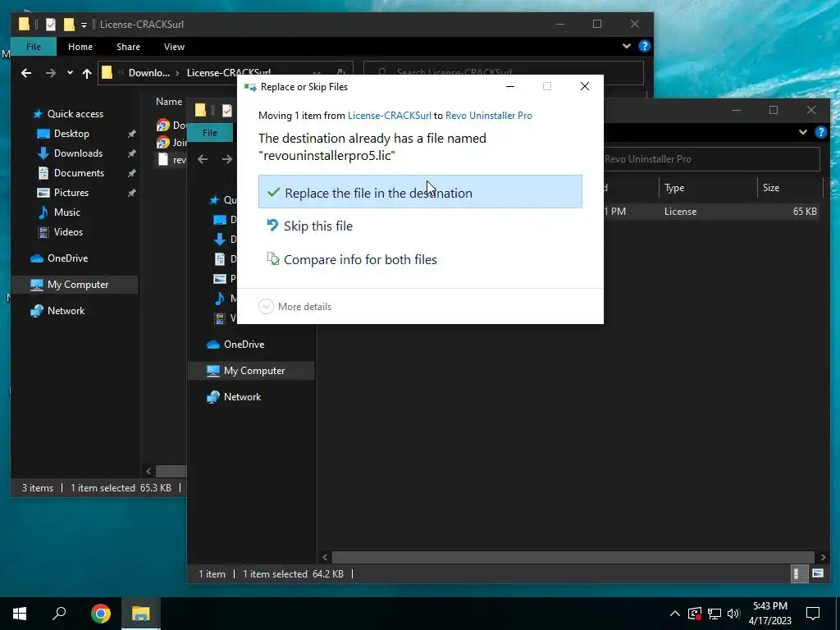Click the pin icon next to Desktop
This screenshot has height=630, width=840.
(131, 134)
